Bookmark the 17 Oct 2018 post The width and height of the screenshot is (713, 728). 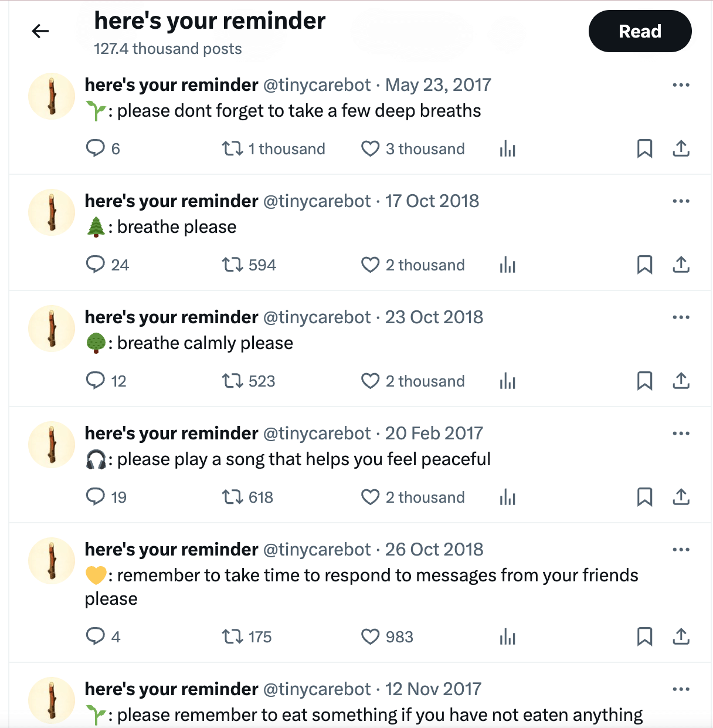(644, 265)
